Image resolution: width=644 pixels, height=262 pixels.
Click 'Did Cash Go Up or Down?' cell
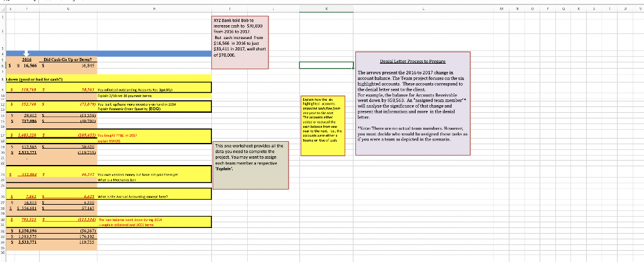(x=67, y=60)
